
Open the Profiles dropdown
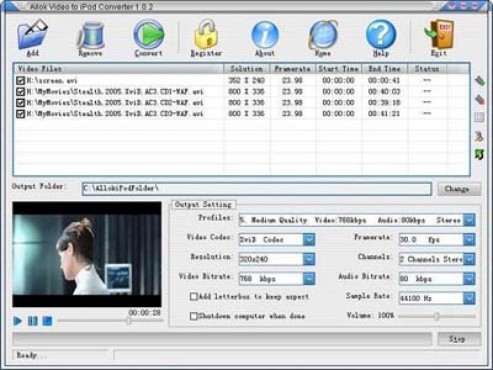click(x=470, y=220)
